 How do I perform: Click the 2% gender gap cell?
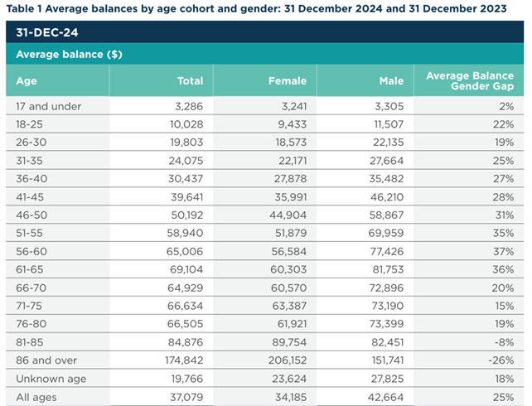(506, 106)
